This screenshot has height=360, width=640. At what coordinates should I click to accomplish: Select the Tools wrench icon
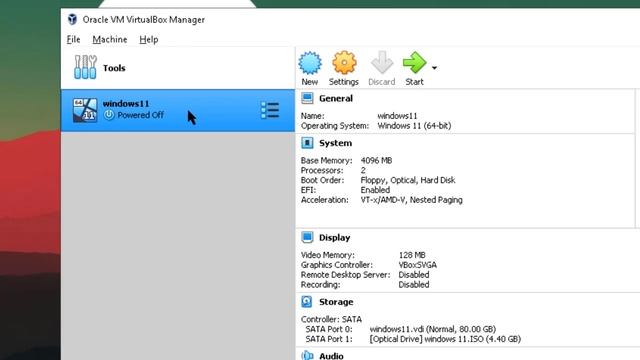85,67
